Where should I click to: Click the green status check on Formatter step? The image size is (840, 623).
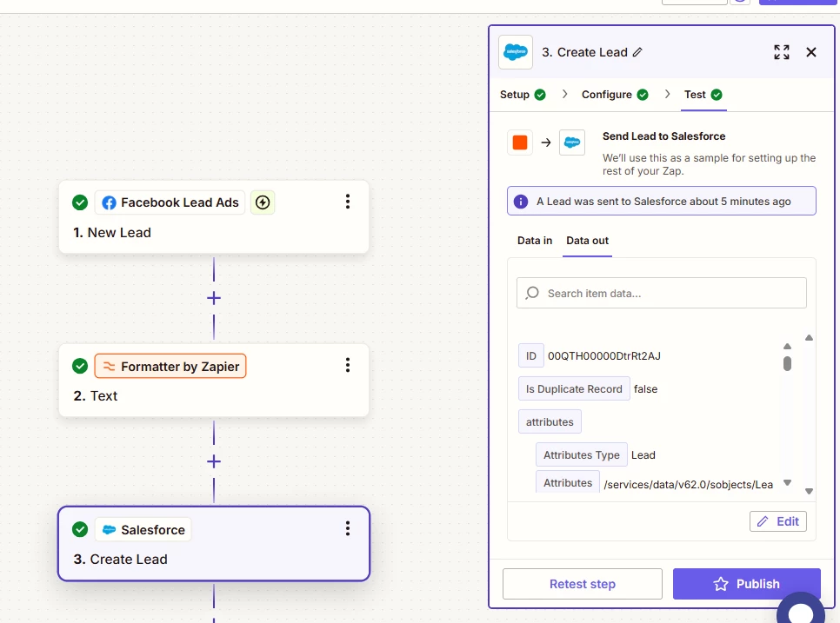80,366
